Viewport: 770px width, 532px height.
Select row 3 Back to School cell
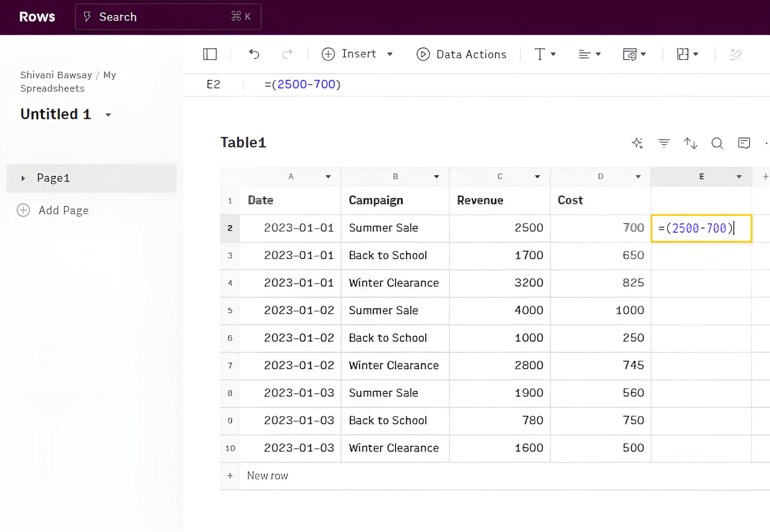[x=395, y=256]
